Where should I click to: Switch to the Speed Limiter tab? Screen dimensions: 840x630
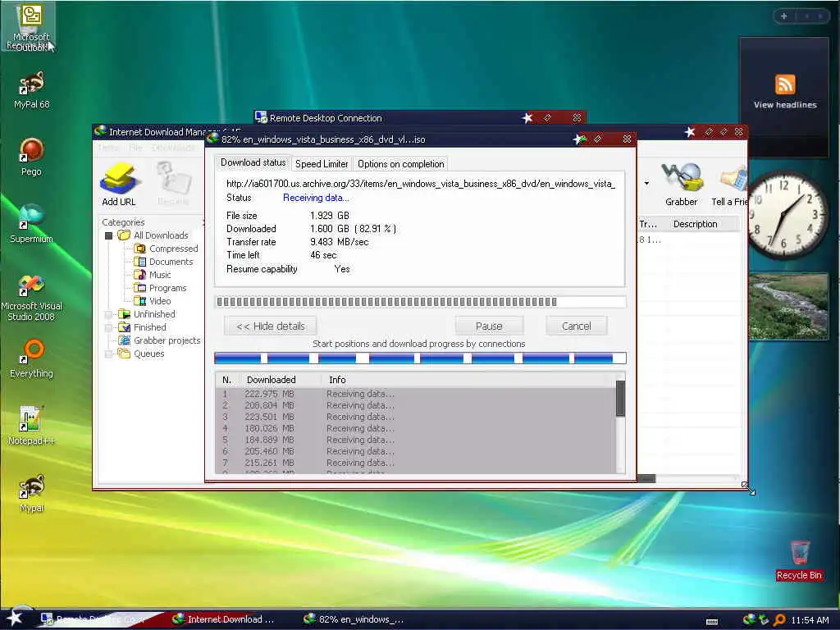click(x=322, y=164)
